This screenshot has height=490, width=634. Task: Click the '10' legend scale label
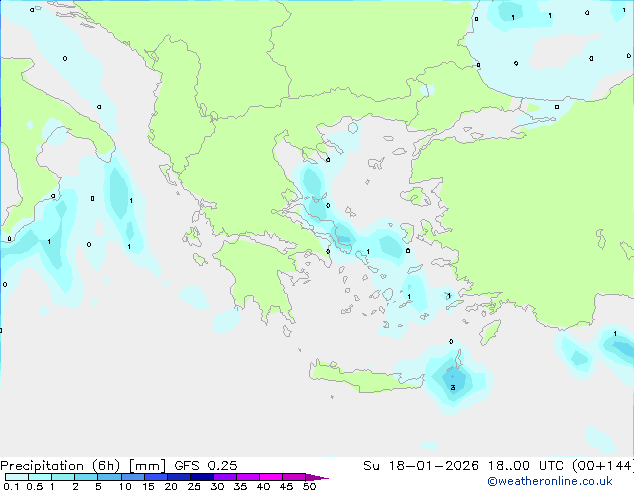[125, 486]
